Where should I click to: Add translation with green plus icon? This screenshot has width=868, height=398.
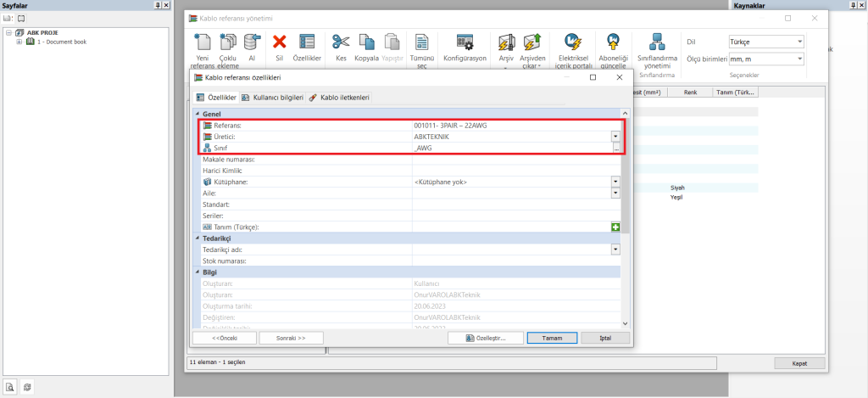[x=615, y=227]
